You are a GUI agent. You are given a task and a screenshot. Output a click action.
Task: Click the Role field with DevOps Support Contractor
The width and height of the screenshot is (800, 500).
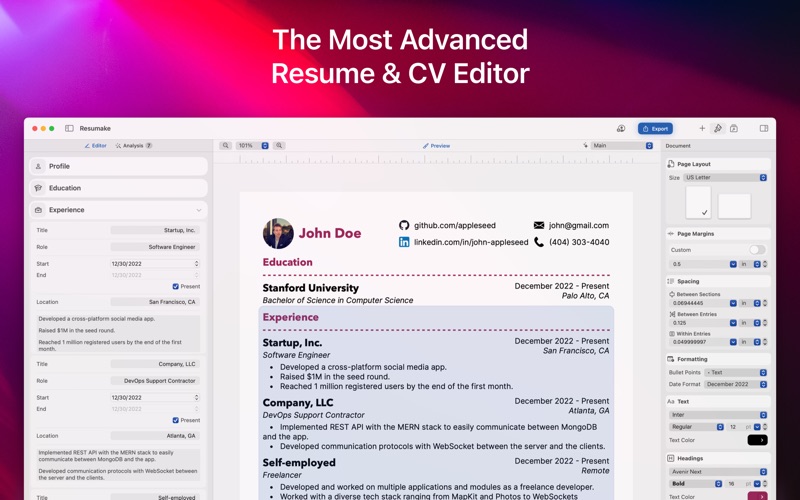155,381
